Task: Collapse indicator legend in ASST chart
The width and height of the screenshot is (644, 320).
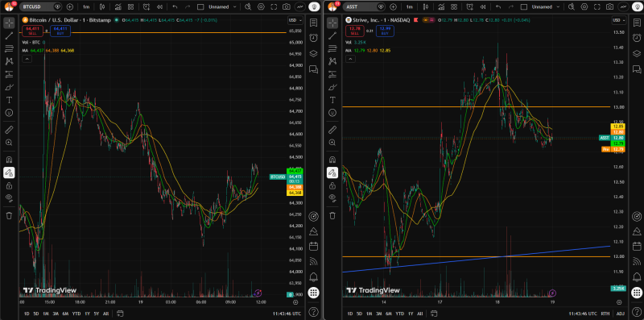Action: coord(350,59)
